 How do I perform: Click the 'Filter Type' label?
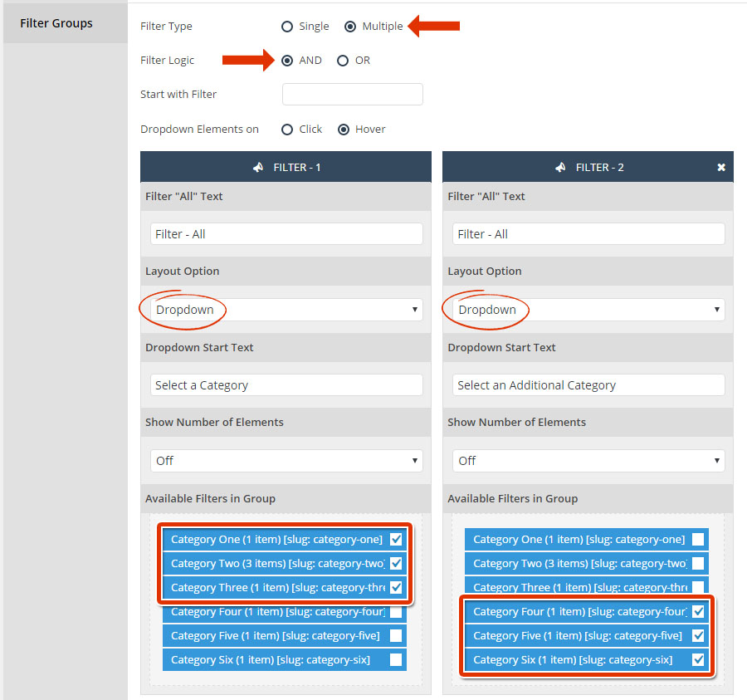[166, 27]
